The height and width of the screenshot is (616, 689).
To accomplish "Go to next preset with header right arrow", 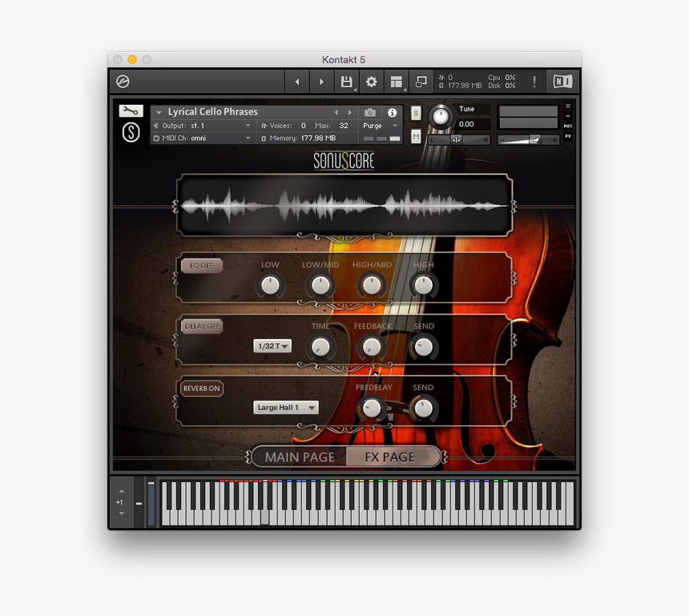I will click(321, 82).
